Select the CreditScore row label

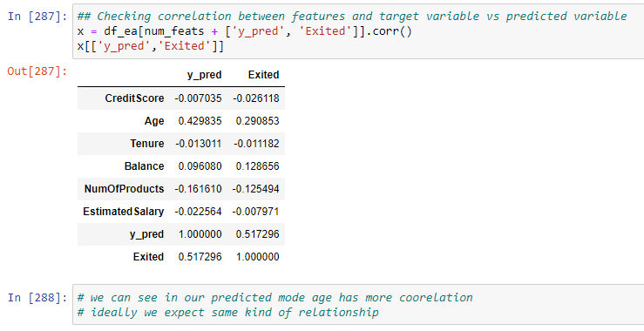(134, 98)
